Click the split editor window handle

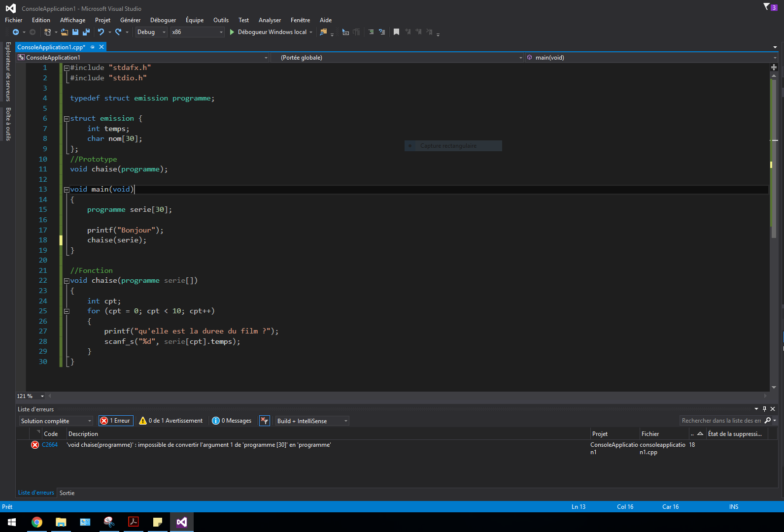pos(774,67)
